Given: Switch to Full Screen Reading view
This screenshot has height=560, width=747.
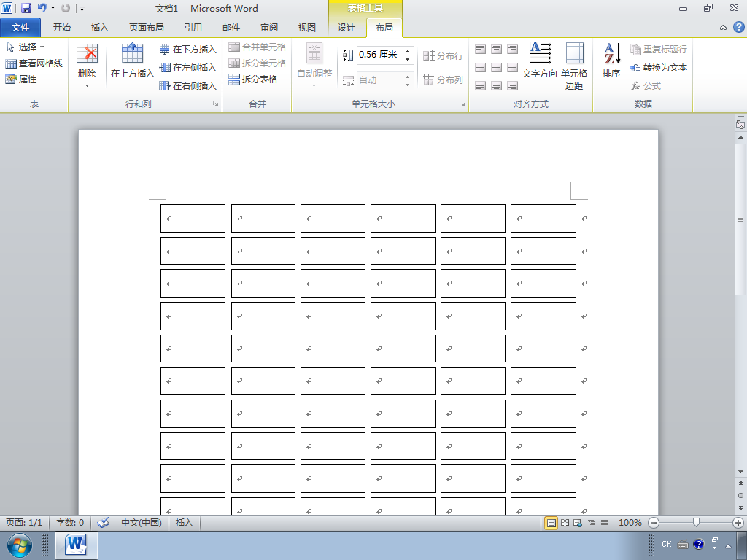Looking at the screenshot, I should click(x=565, y=523).
